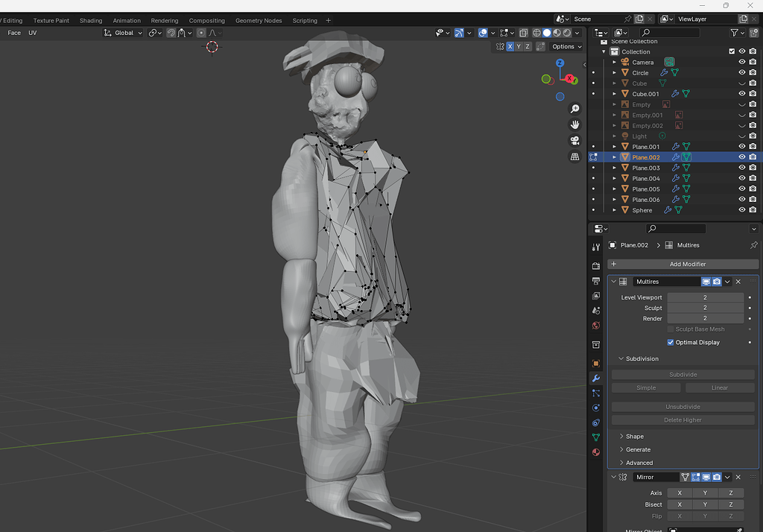This screenshot has height=532, width=763.
Task: Enable Mirror Bisect X button
Action: pyautogui.click(x=680, y=504)
